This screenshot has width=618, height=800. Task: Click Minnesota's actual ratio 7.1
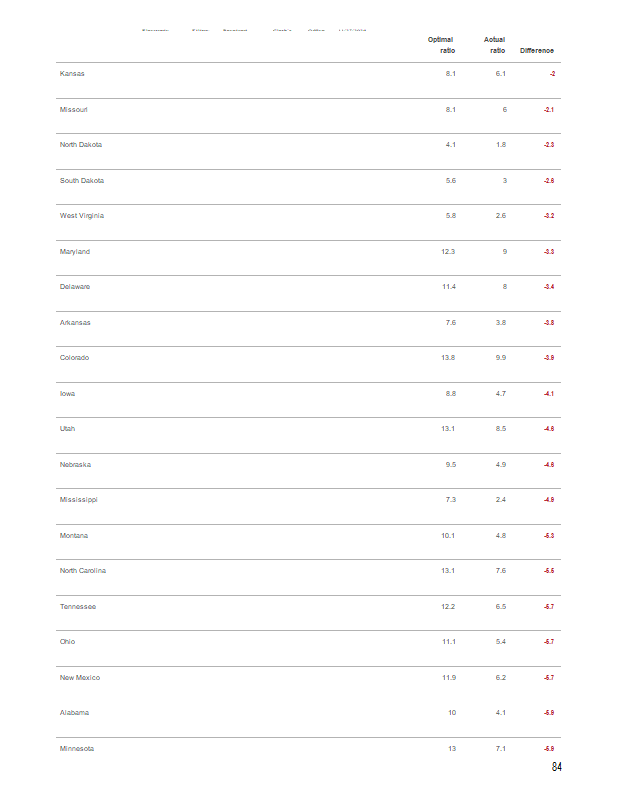(x=501, y=748)
